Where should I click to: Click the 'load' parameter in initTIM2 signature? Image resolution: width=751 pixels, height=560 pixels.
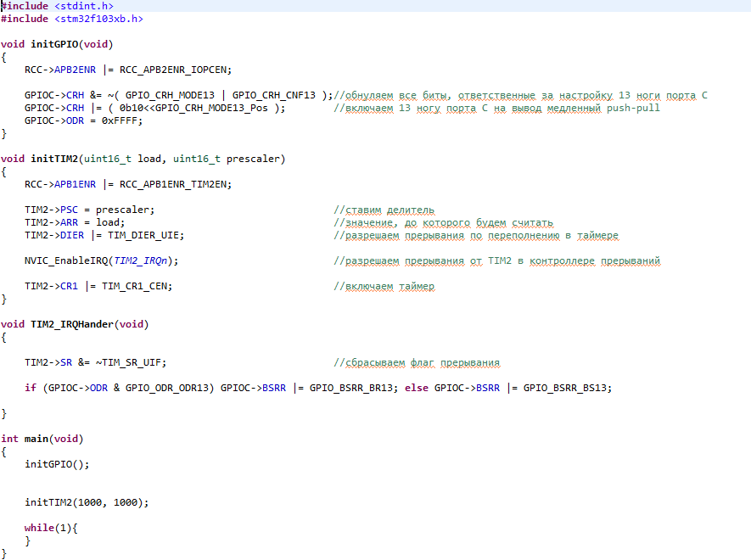pyautogui.click(x=149, y=159)
